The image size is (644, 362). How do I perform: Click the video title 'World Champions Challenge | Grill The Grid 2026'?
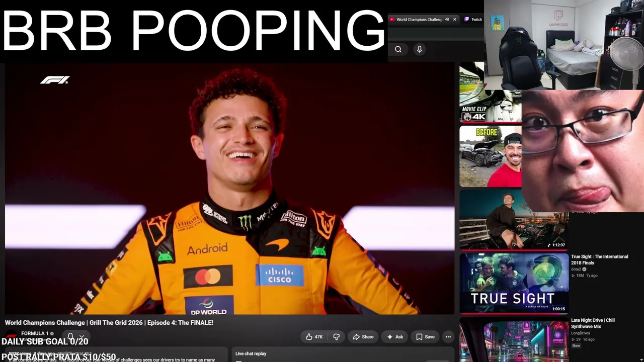(109, 323)
